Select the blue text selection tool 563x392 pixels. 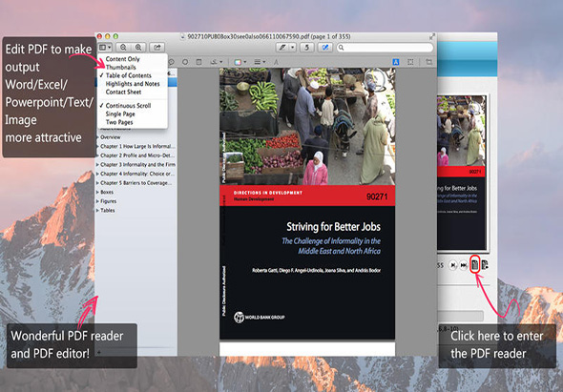(x=396, y=62)
